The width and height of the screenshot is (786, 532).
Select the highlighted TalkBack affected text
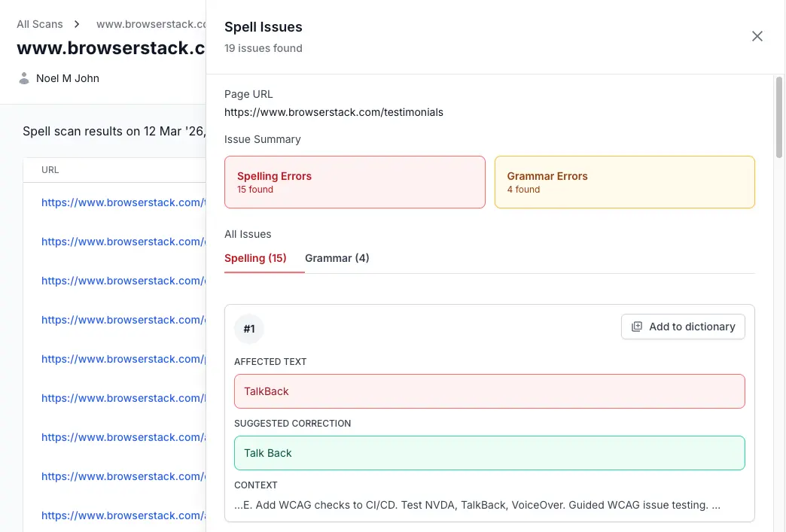pos(489,391)
